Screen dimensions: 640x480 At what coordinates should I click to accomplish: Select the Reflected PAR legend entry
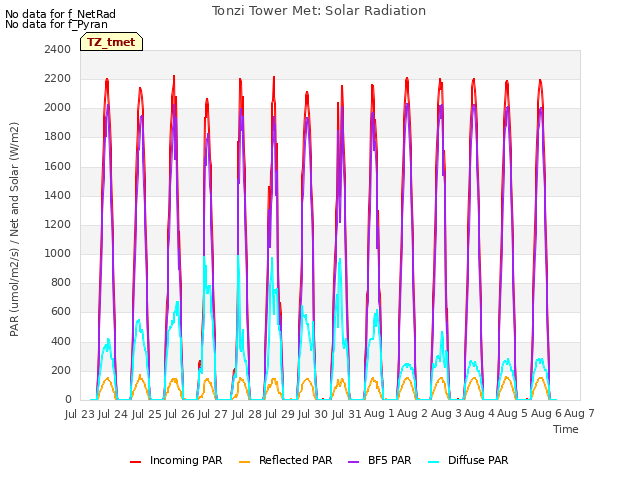[285, 460]
